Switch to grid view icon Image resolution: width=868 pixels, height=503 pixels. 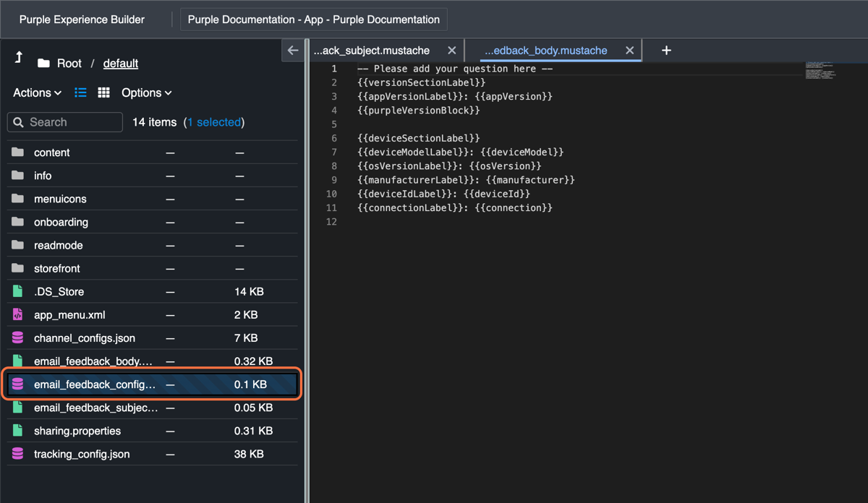(103, 93)
